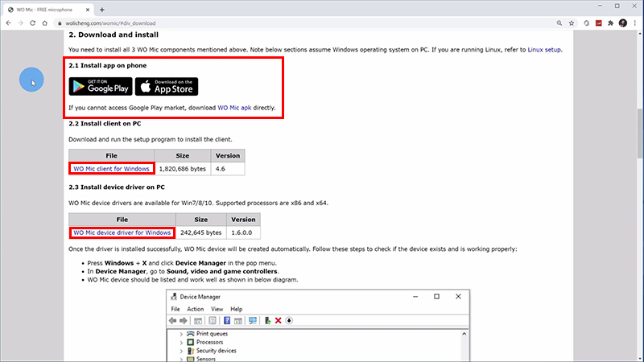The height and width of the screenshot is (362, 644).
Task: Click the site lock icon in address bar
Action: 60,23
